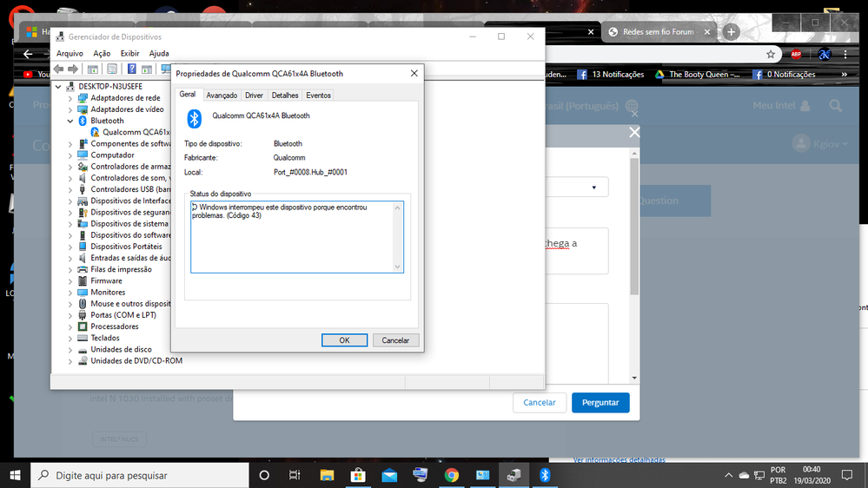The height and width of the screenshot is (488, 868).
Task: Open the Ajuda menu
Action: point(159,54)
